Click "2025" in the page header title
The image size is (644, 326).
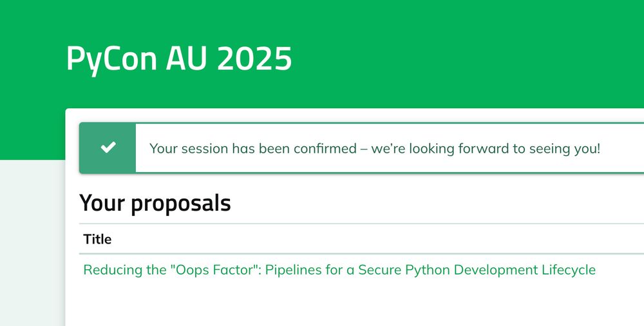tap(254, 59)
